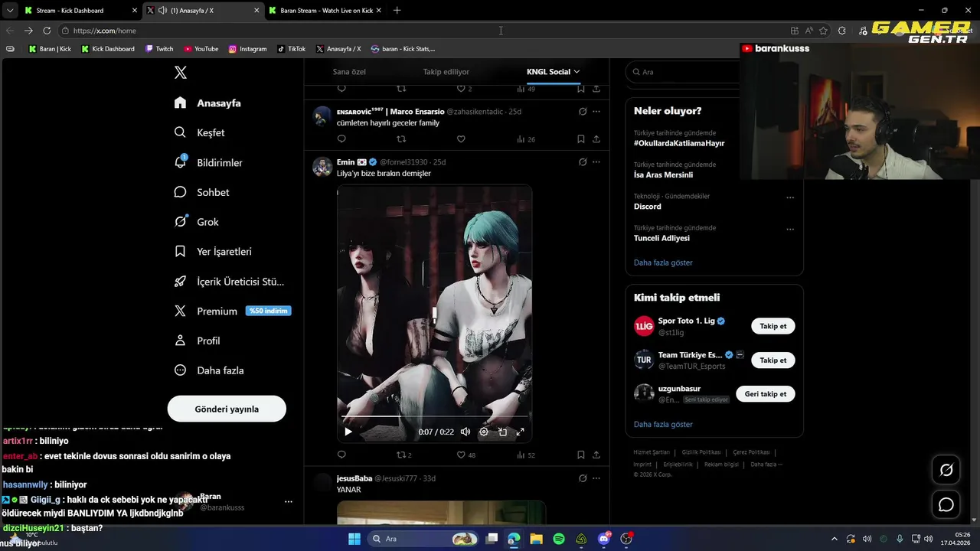The image size is (980, 551).
Task: Click Geri takip et for uzgunbasur
Action: point(766,394)
